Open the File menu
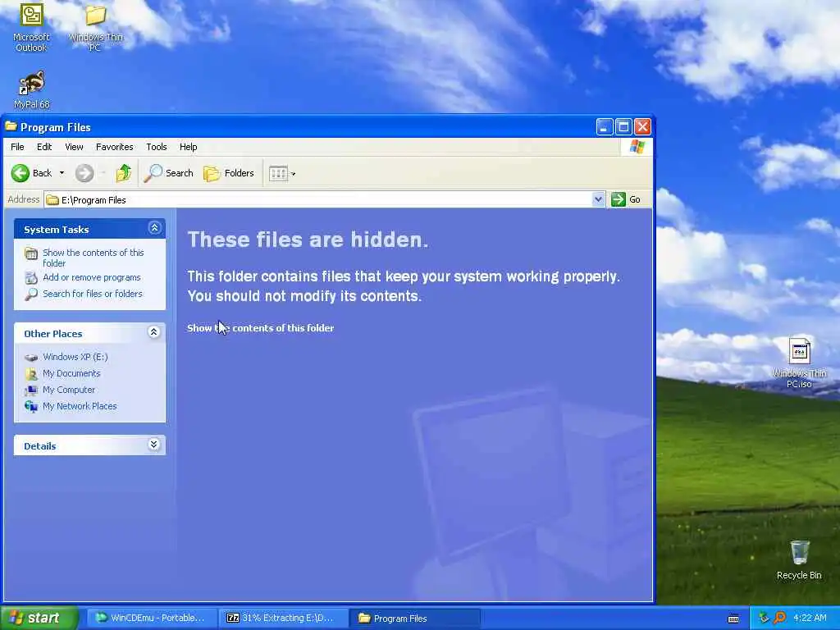Viewport: 840px width, 630px height. click(x=17, y=147)
